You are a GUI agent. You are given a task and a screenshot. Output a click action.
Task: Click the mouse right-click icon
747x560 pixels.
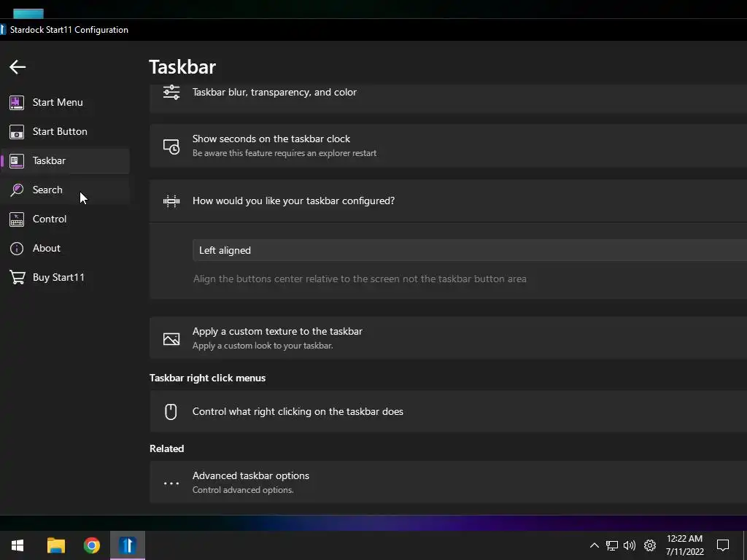171,411
